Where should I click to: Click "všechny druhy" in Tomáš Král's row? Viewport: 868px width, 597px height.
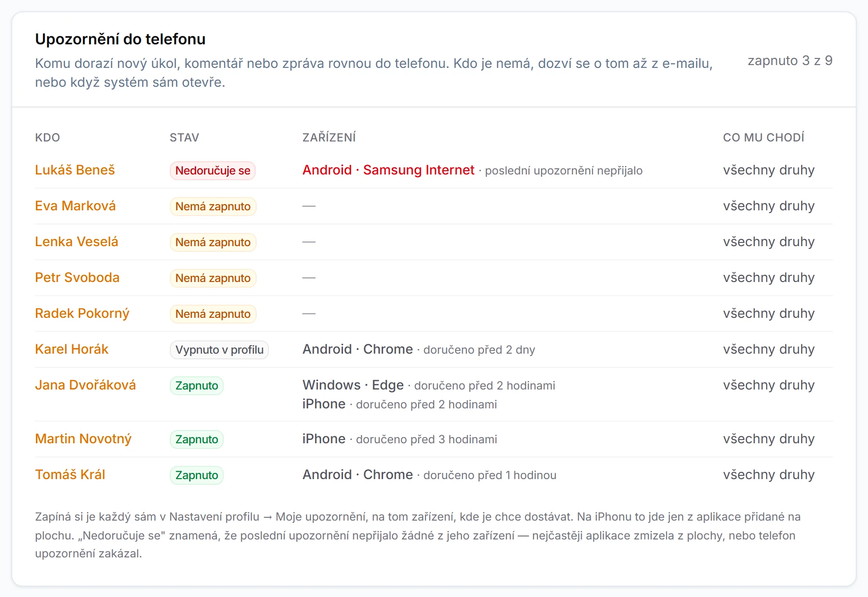click(x=769, y=475)
